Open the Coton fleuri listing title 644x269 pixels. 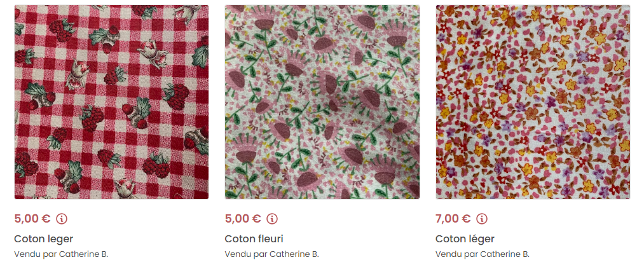(x=254, y=239)
